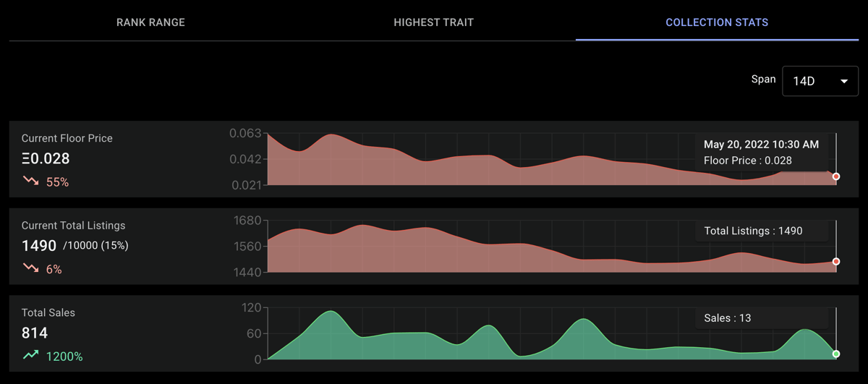Click the Current Total Listings count 1490
The image size is (868, 384).
tap(39, 246)
